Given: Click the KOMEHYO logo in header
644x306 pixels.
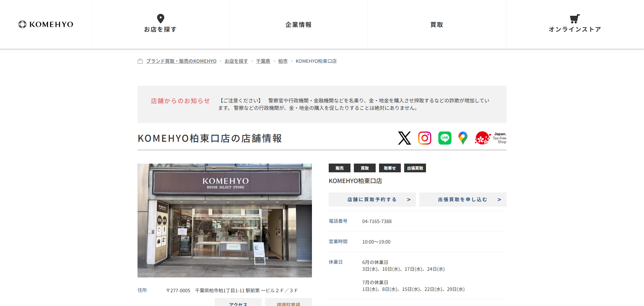Looking at the screenshot, I should [x=46, y=24].
